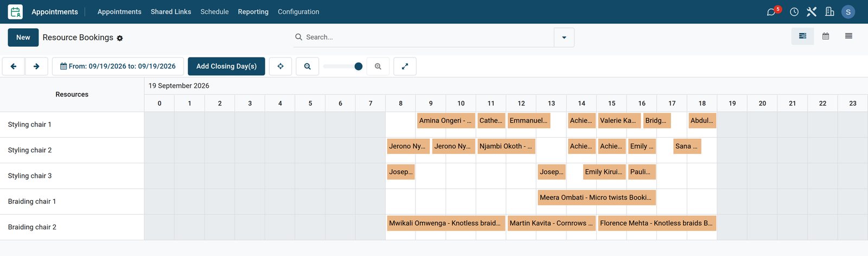The width and height of the screenshot is (868, 256).
Task: Open the Configuration menu
Action: [298, 11]
